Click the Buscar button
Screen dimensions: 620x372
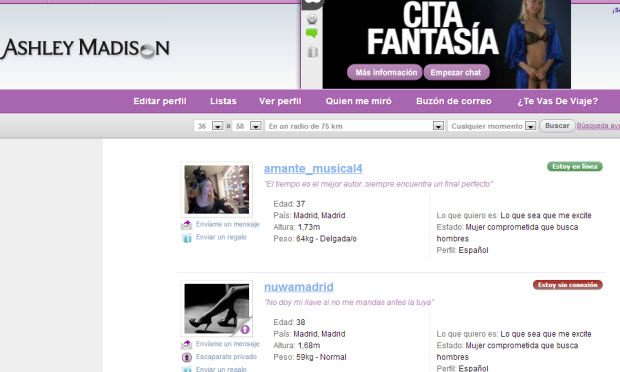pos(557,126)
